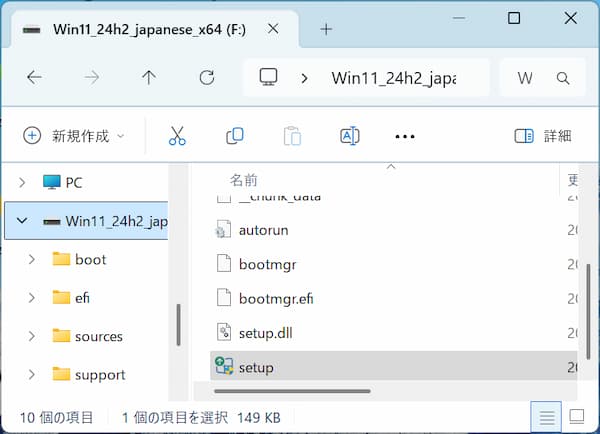Open the See more ellipsis menu
This screenshot has width=600, height=434.
click(x=405, y=137)
